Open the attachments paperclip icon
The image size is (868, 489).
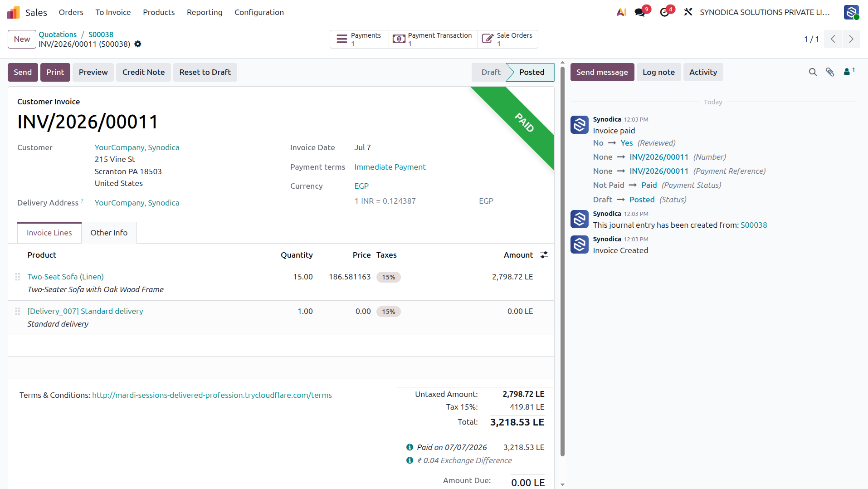pos(830,72)
